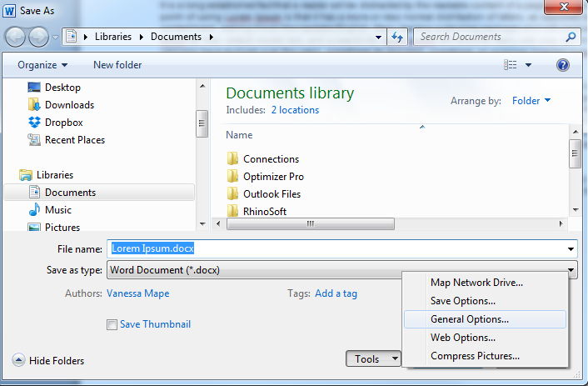Click the Dropbox icon in navigation pane
This screenshot has width=588, height=386.
(x=34, y=123)
